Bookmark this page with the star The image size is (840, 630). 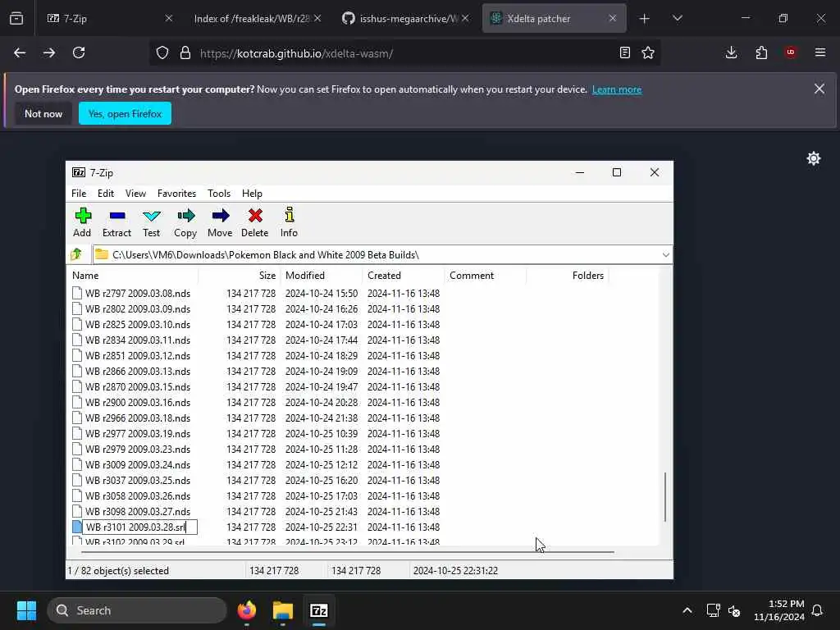point(648,52)
